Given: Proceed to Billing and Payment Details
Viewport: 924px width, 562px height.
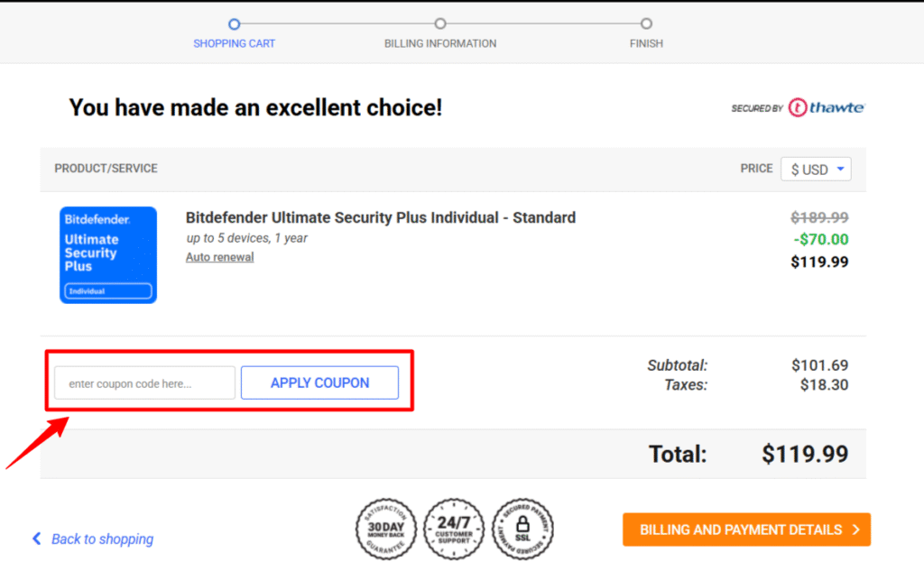Looking at the screenshot, I should 746,530.
